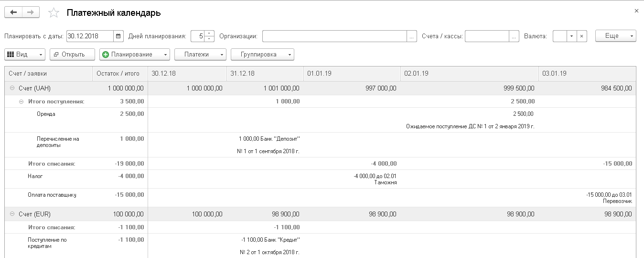This screenshot has height=258, width=644.
Task: Clear currency field with x button
Action: [581, 36]
